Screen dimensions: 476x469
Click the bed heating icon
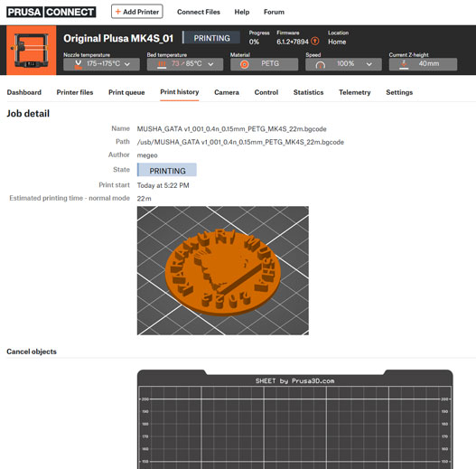pos(162,64)
